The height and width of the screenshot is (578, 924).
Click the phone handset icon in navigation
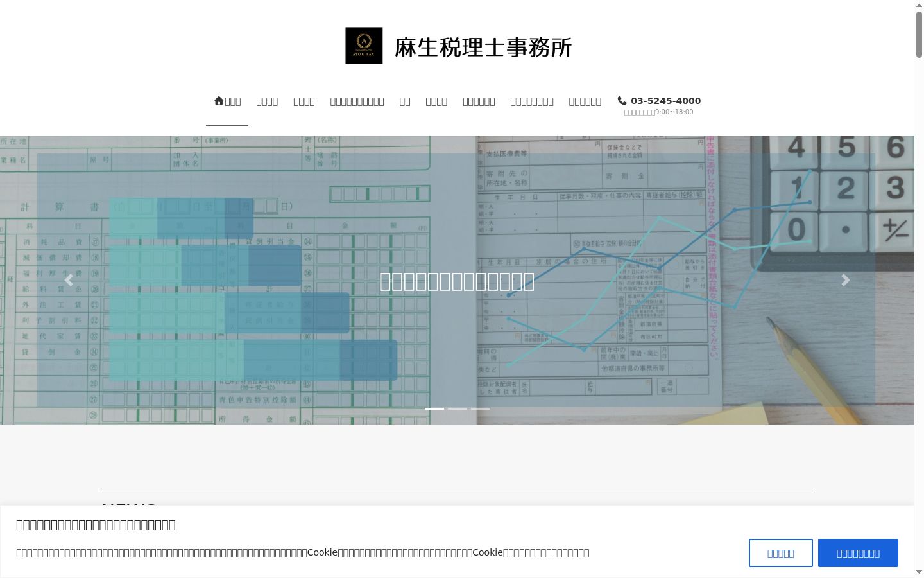[622, 101]
